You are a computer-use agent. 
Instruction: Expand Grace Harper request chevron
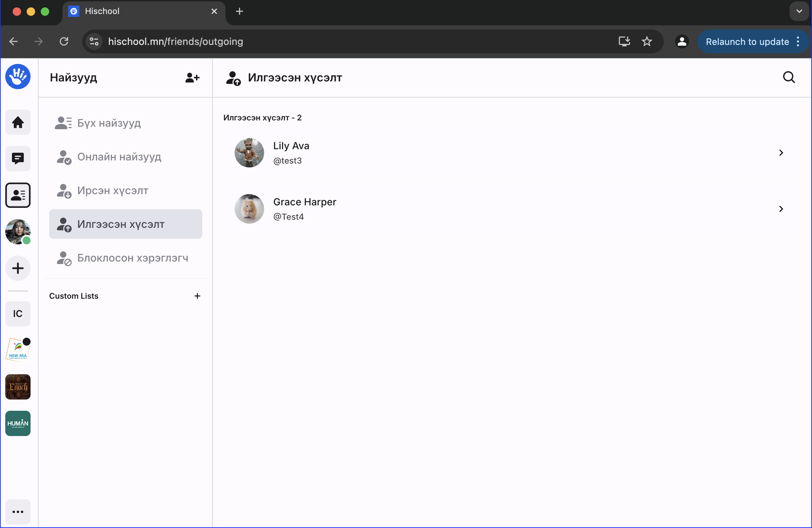coord(781,209)
